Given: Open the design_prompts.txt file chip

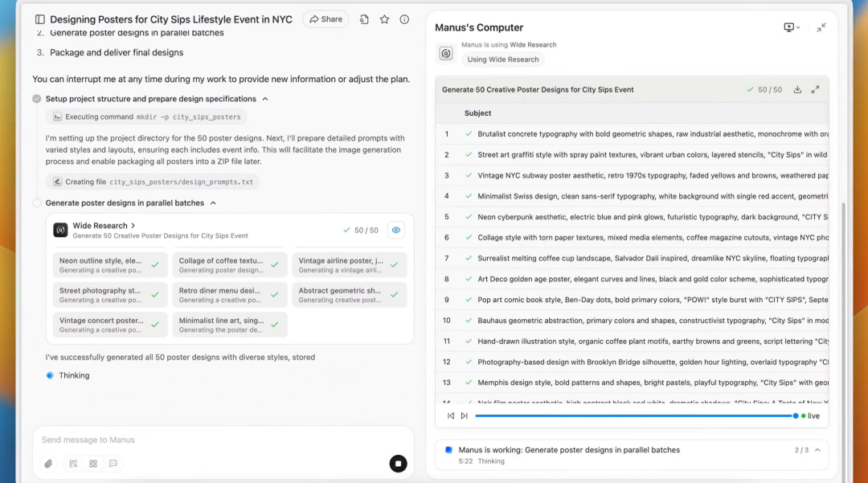Looking at the screenshot, I should point(153,182).
